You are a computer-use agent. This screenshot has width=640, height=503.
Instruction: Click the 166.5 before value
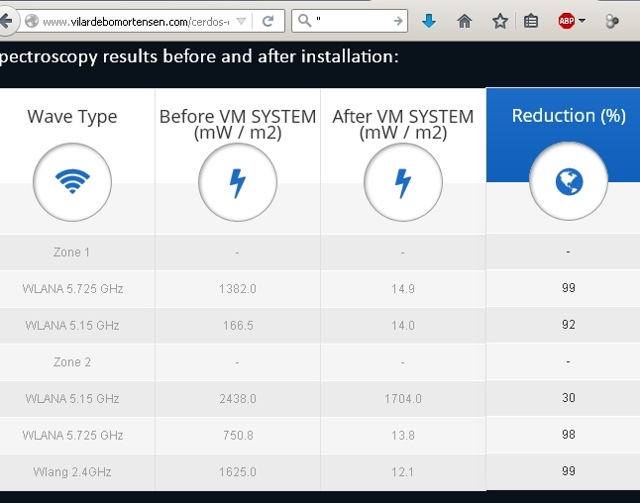click(x=238, y=325)
